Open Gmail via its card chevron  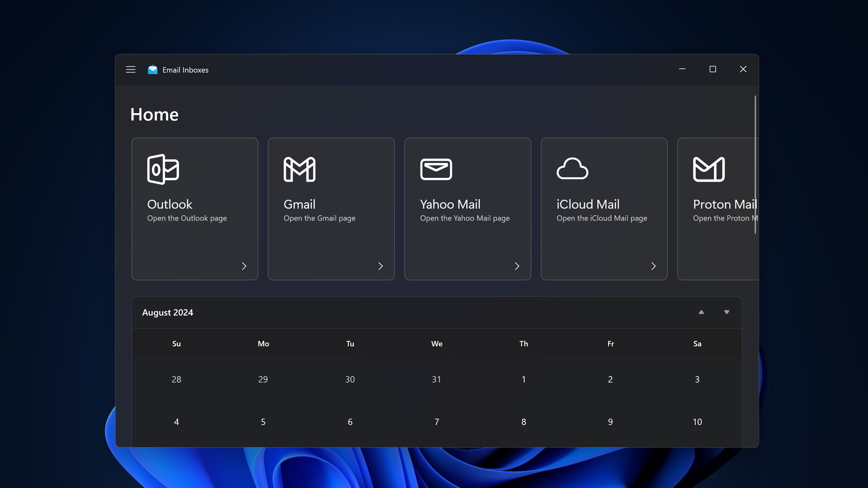coord(380,266)
